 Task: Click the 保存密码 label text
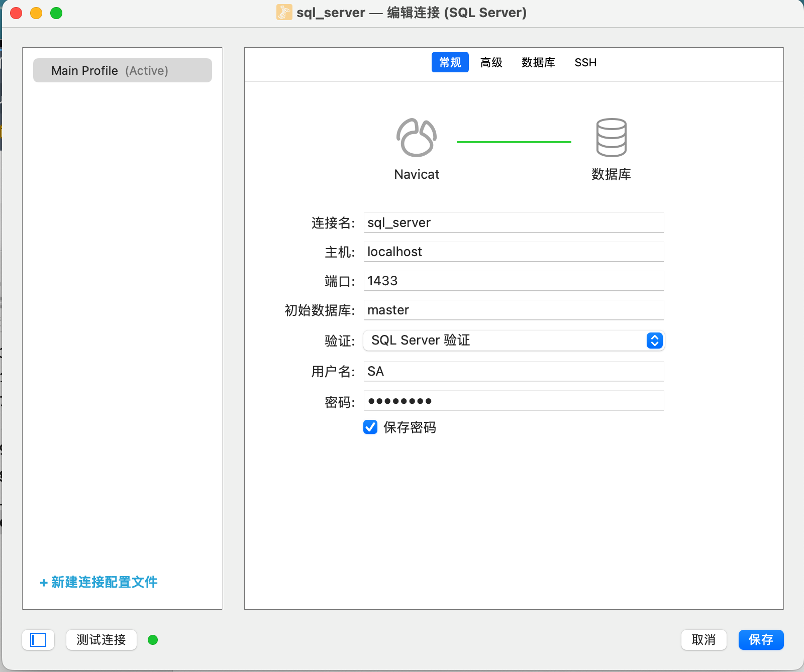410,427
